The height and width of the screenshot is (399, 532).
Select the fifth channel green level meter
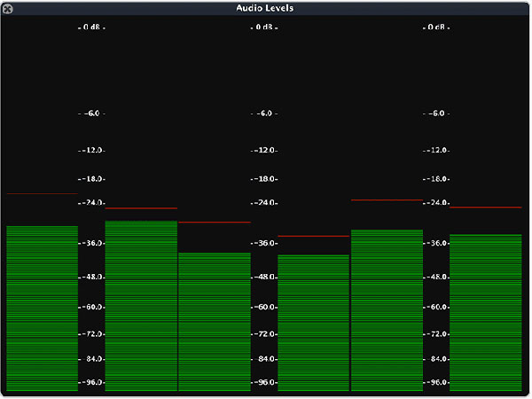tap(387, 309)
